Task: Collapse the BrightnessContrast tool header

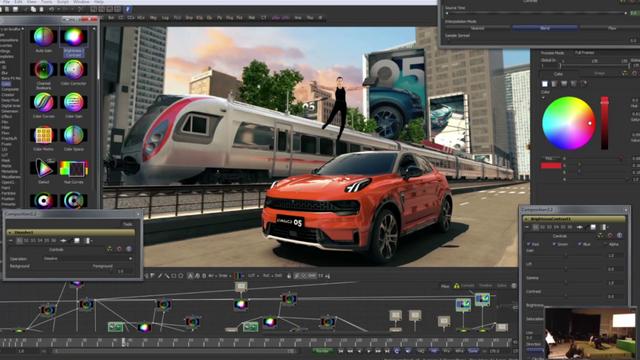Action: tap(527, 219)
